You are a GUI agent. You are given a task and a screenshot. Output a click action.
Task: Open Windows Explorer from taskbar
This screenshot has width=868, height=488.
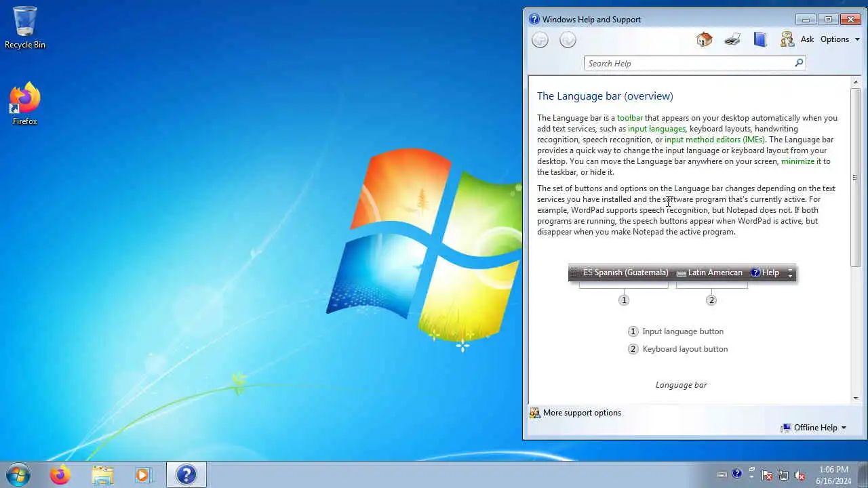click(x=102, y=475)
